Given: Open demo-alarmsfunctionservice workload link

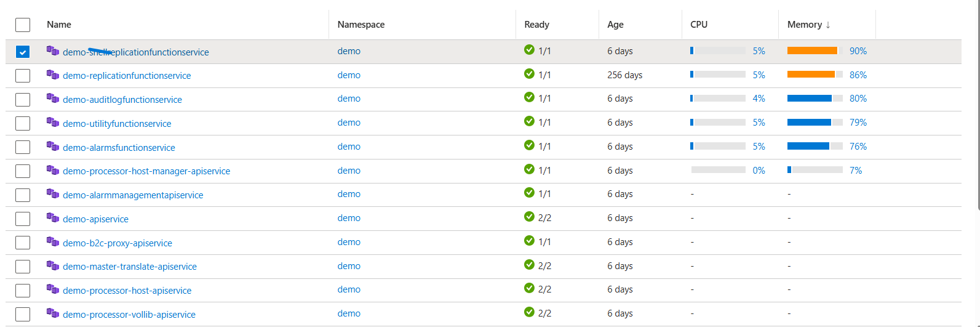Looking at the screenshot, I should coord(119,148).
